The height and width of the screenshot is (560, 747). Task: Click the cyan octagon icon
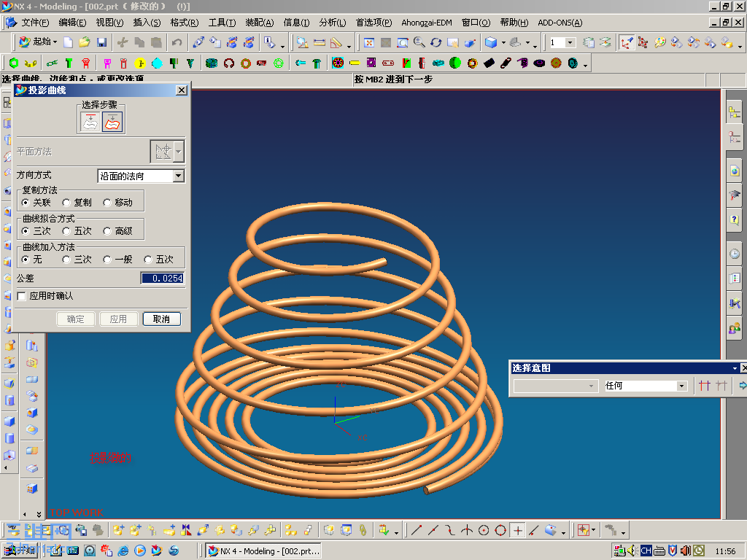coord(157,63)
